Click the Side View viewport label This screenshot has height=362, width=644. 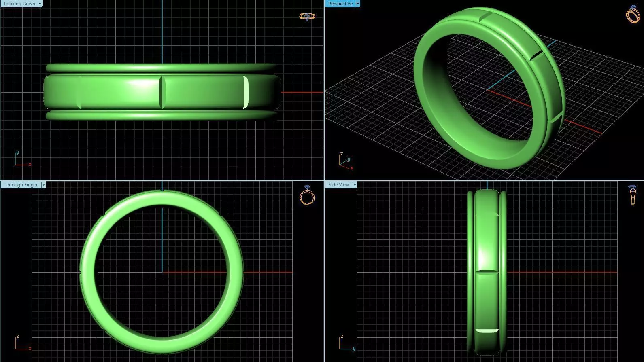point(338,185)
